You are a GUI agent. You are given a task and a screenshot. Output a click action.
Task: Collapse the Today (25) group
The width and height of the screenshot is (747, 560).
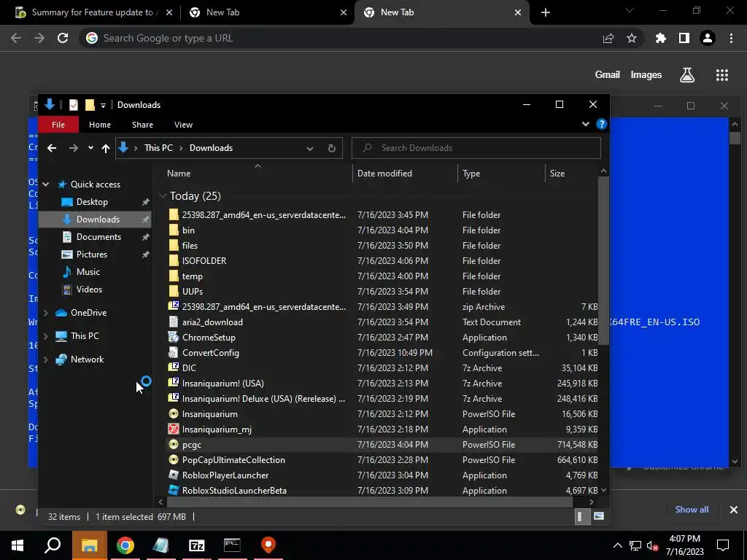[x=163, y=195]
